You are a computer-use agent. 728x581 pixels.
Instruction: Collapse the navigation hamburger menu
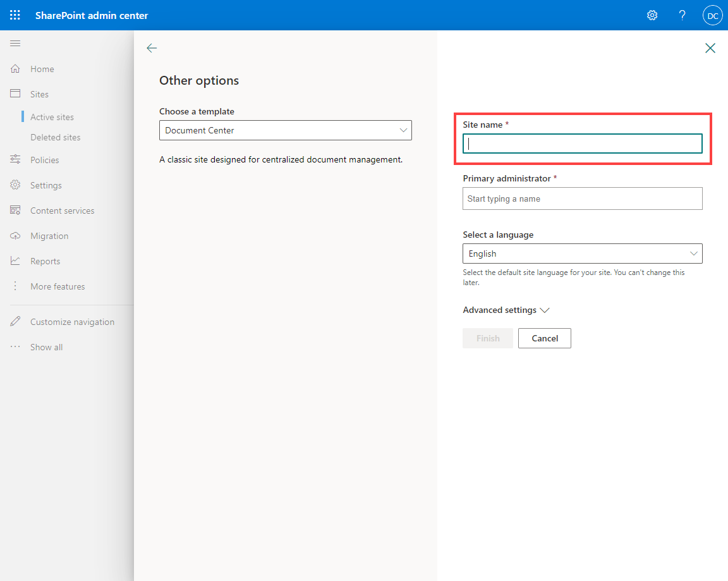point(15,43)
